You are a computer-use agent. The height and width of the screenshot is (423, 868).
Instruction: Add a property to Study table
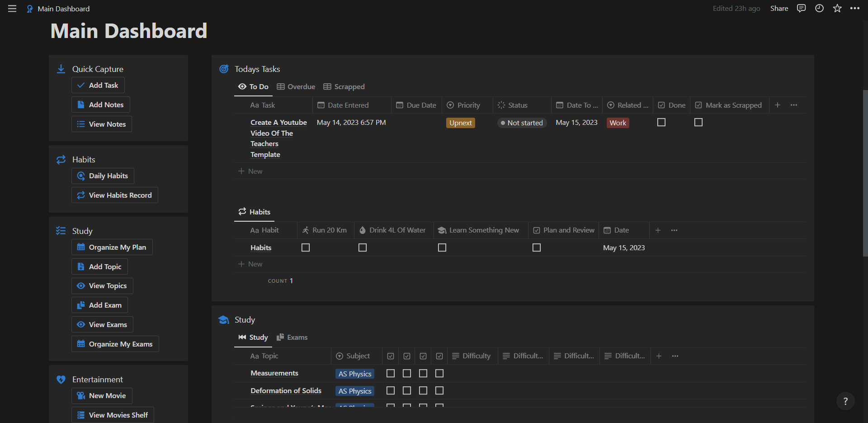coord(659,356)
